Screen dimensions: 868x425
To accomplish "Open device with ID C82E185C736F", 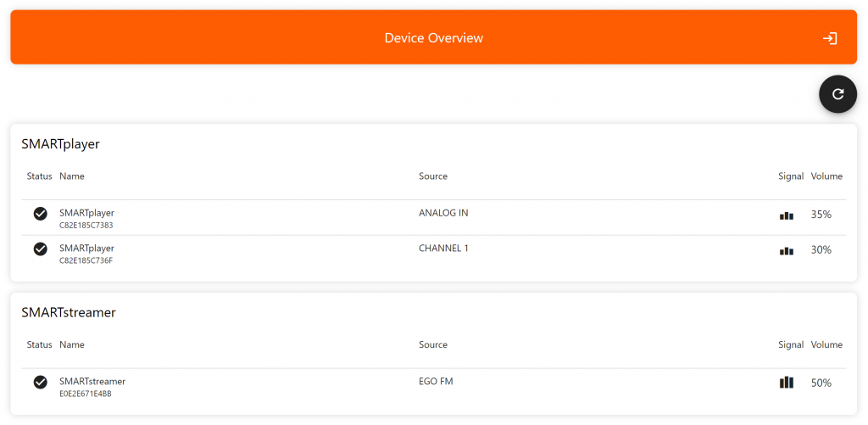I will [x=86, y=260].
